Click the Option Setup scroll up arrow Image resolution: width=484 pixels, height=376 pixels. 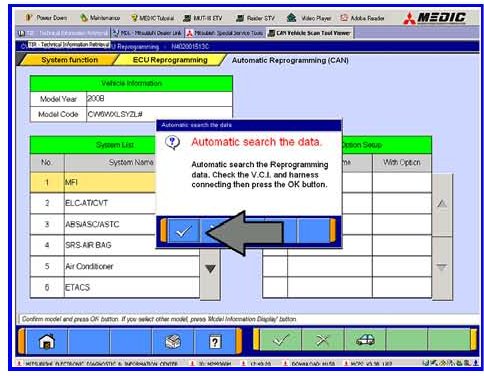(x=442, y=204)
